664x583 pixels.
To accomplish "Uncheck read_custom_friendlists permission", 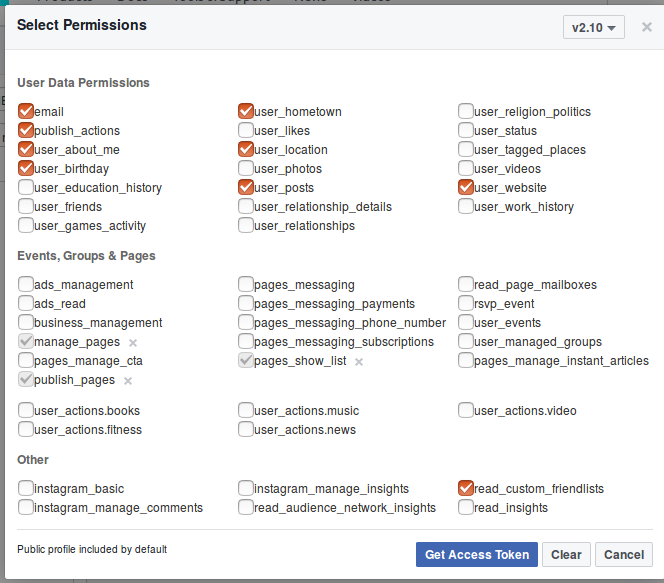I will (466, 489).
